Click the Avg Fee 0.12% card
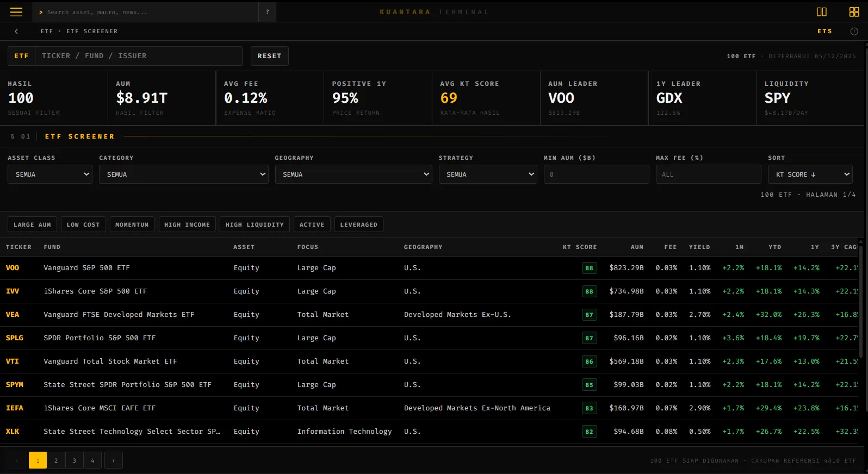The image size is (868, 474). (270, 98)
